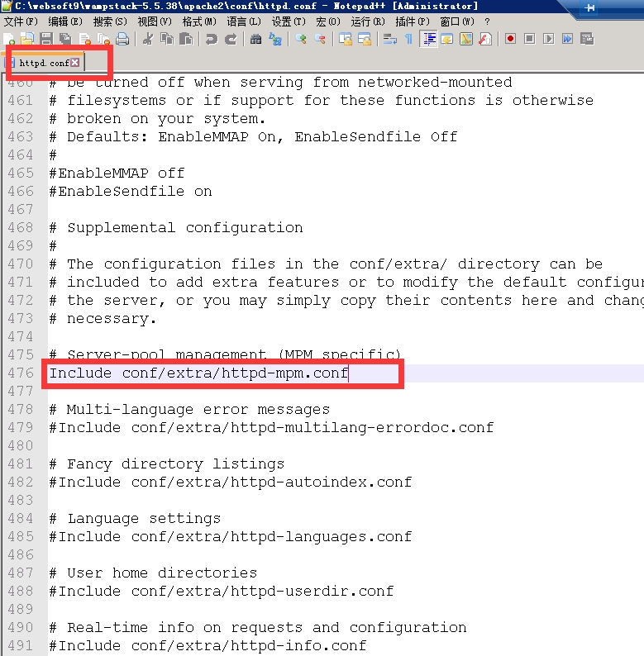Click the Save file toolbar icon

pos(46,39)
